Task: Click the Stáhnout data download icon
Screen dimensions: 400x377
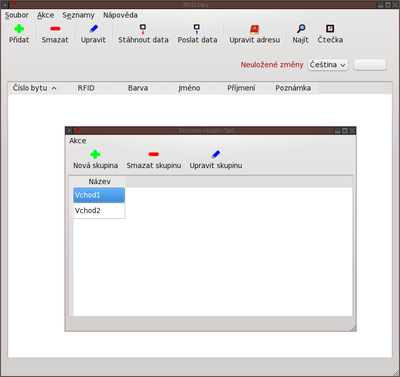Action: point(143,29)
